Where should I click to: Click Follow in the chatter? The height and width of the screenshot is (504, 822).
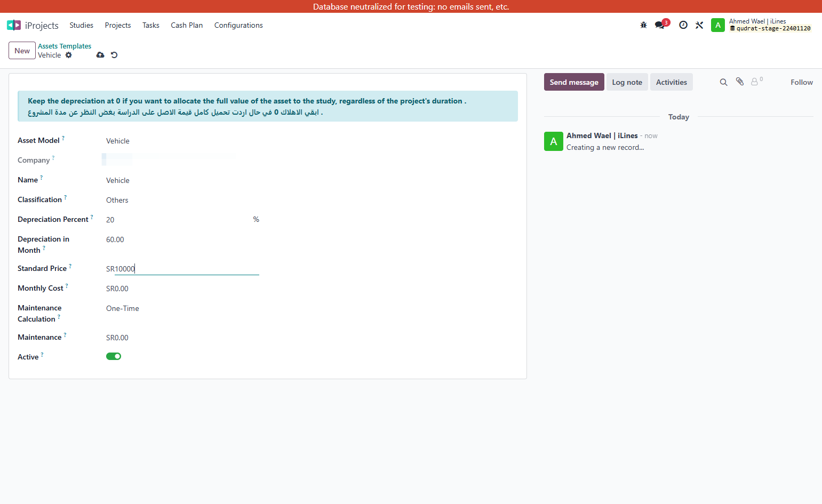pyautogui.click(x=802, y=82)
